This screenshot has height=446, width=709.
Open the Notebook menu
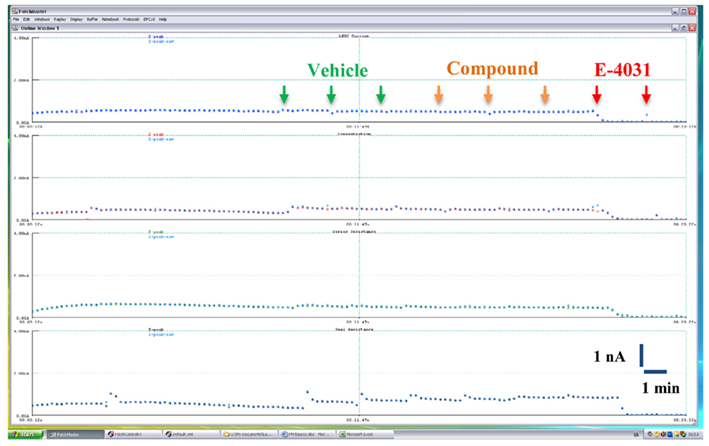click(110, 19)
